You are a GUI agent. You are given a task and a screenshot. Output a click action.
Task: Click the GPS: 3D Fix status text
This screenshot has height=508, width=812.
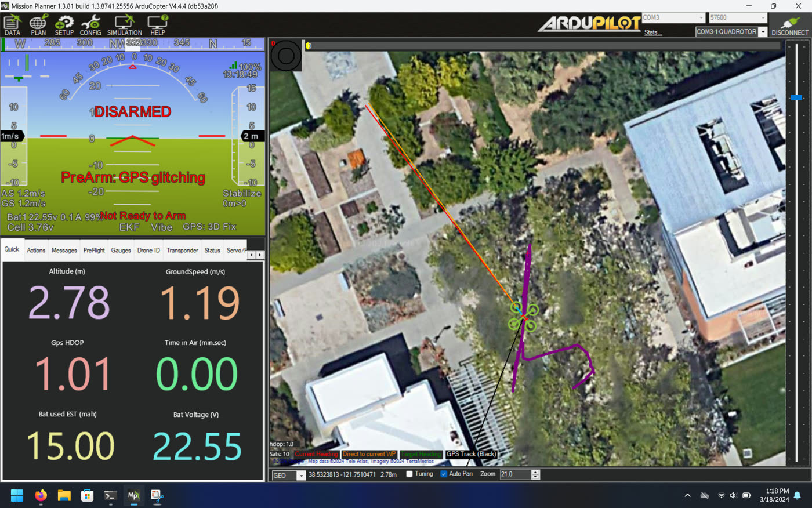pyautogui.click(x=209, y=227)
